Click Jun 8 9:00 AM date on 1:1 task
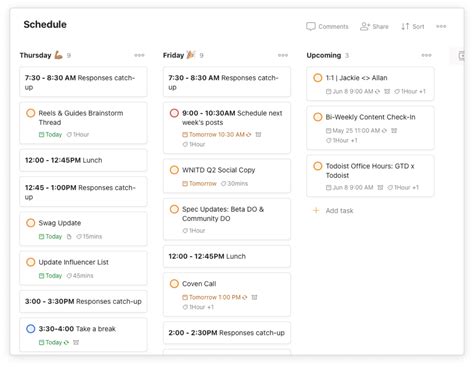This screenshot has width=474, height=367. pos(352,91)
